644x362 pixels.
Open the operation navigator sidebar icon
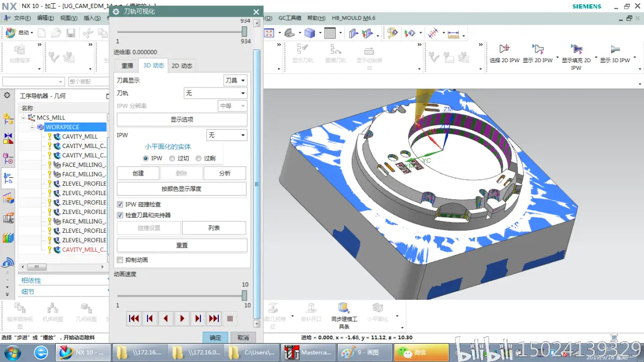click(8, 178)
